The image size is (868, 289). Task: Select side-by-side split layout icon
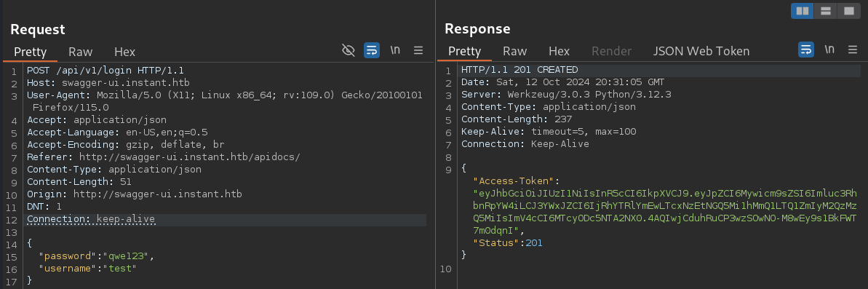(802, 11)
